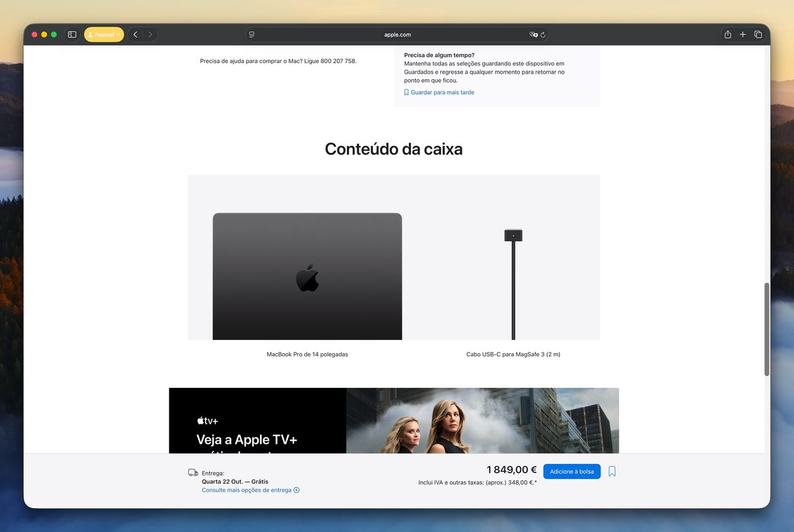Click the translate page icon
Image resolution: width=794 pixels, height=532 pixels.
533,35
